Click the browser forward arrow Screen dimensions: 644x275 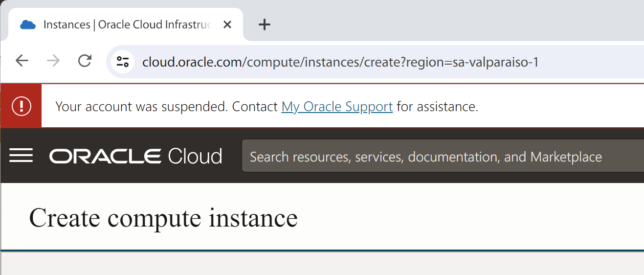click(x=53, y=61)
